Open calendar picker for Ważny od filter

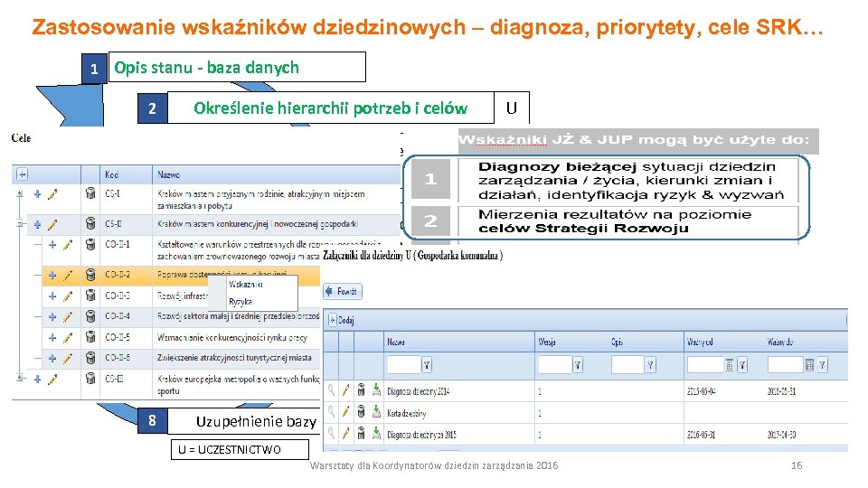click(x=730, y=364)
